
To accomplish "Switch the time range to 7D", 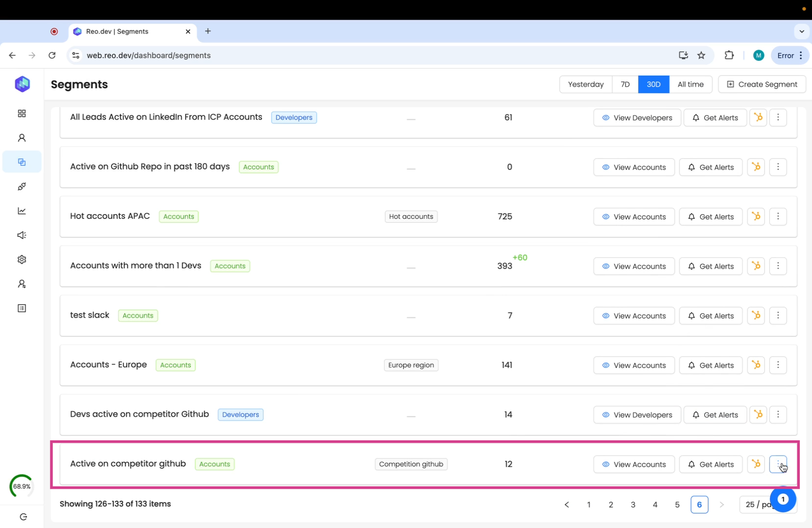I will [625, 84].
